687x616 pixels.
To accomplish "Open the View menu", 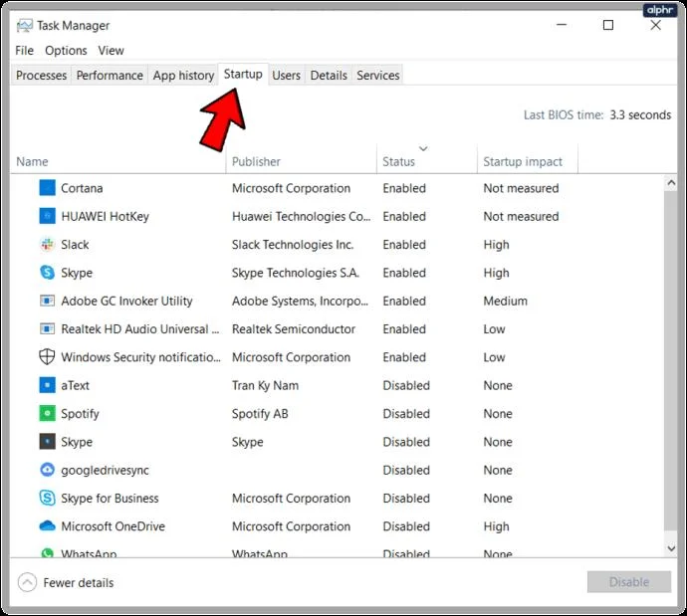I will (x=111, y=51).
